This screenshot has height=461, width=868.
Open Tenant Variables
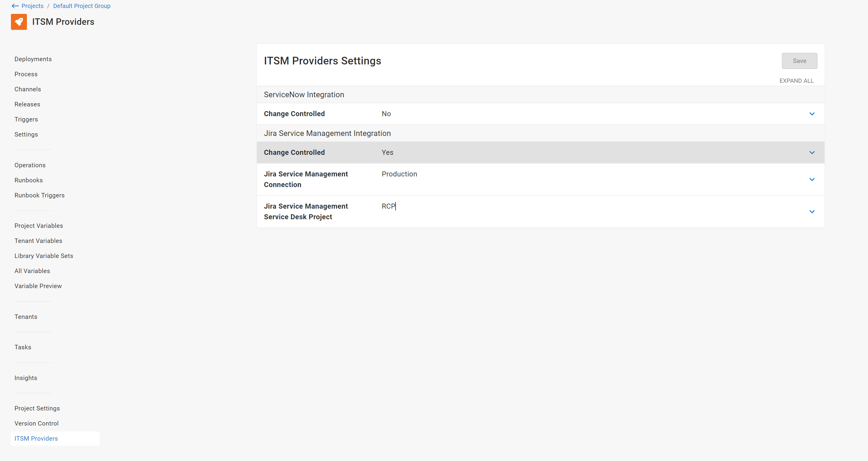(38, 241)
